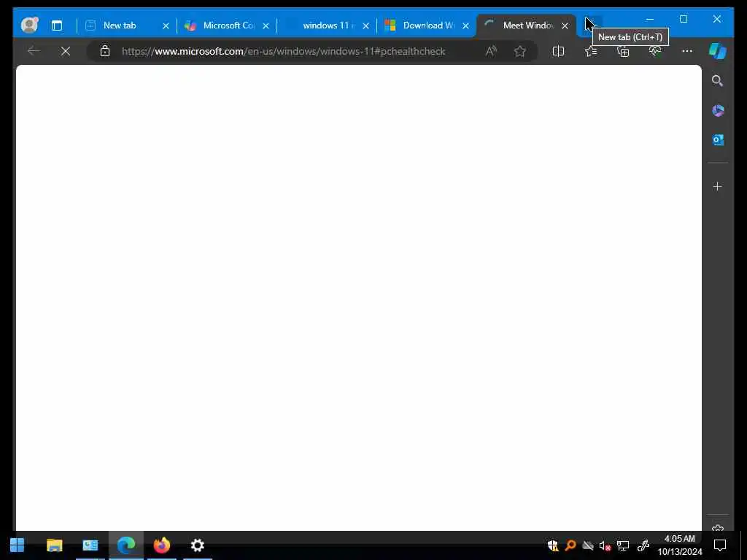Close the New tab tab
The image size is (747, 560).
coord(166,26)
